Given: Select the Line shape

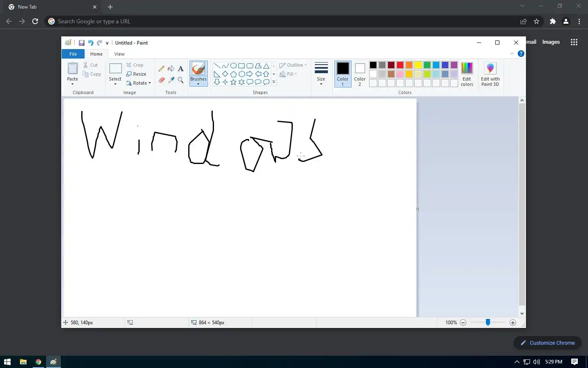Looking at the screenshot, I should tap(217, 66).
